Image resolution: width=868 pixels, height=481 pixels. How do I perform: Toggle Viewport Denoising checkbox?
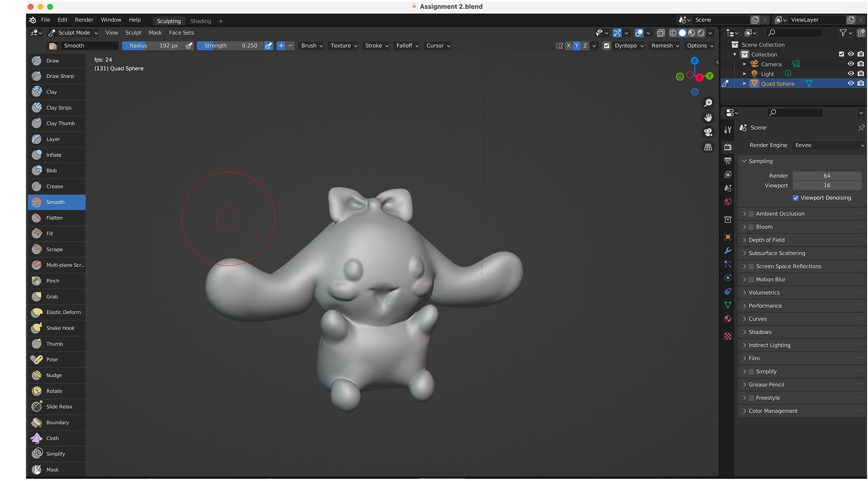pyautogui.click(x=796, y=198)
